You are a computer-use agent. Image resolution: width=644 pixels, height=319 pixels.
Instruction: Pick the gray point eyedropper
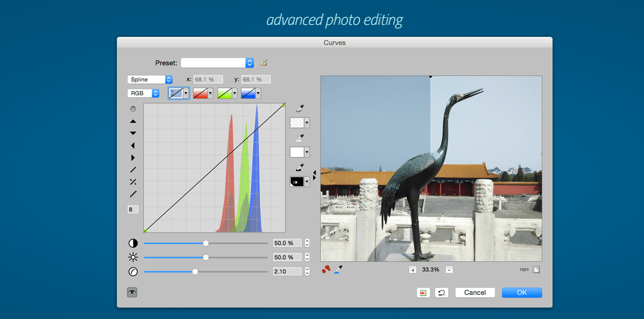pyautogui.click(x=299, y=109)
